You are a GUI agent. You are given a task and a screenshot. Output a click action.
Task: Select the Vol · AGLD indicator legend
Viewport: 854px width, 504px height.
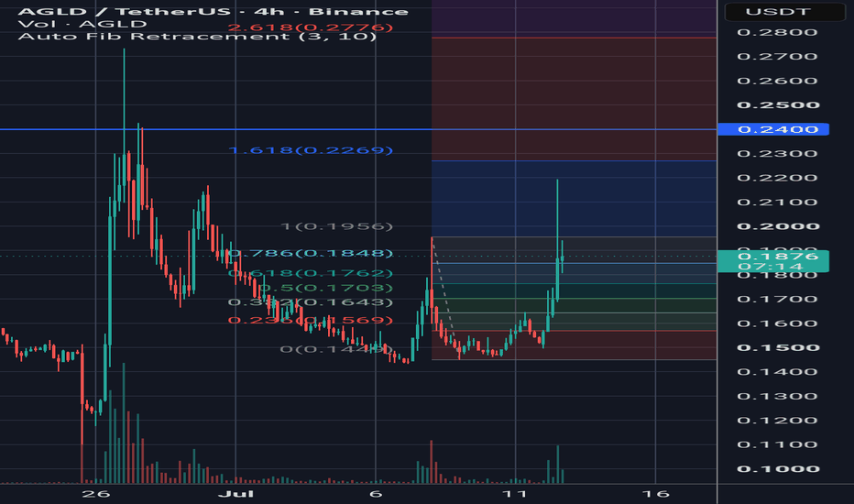[82, 24]
